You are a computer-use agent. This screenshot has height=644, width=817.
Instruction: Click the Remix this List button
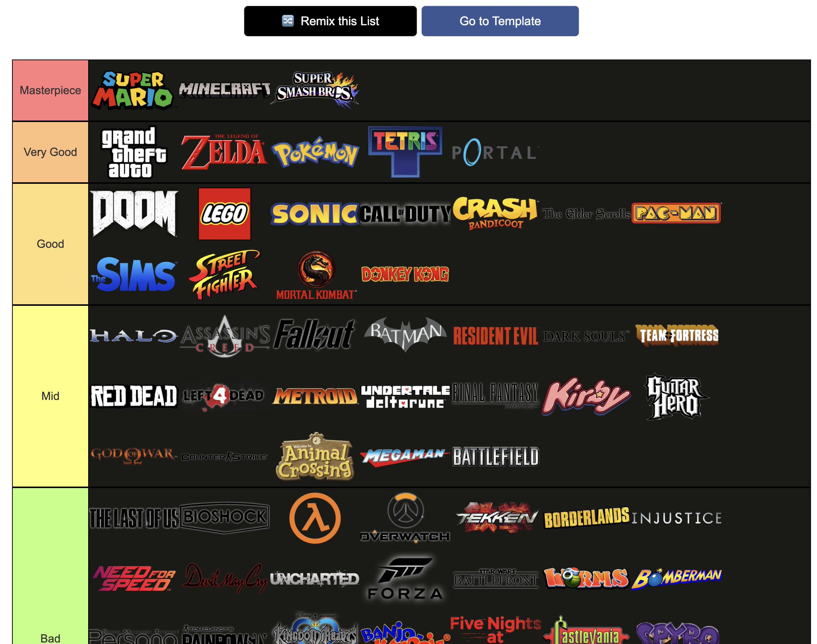330,21
